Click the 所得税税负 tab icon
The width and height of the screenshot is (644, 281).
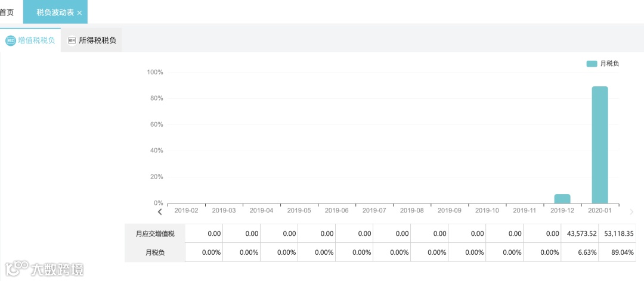point(72,41)
